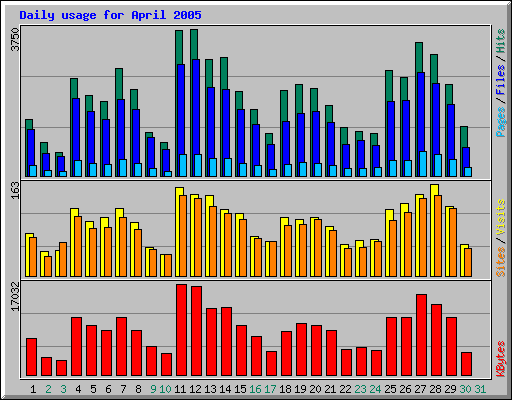
Task: Select the red KBytes bar for day 3
Action: pos(62,368)
